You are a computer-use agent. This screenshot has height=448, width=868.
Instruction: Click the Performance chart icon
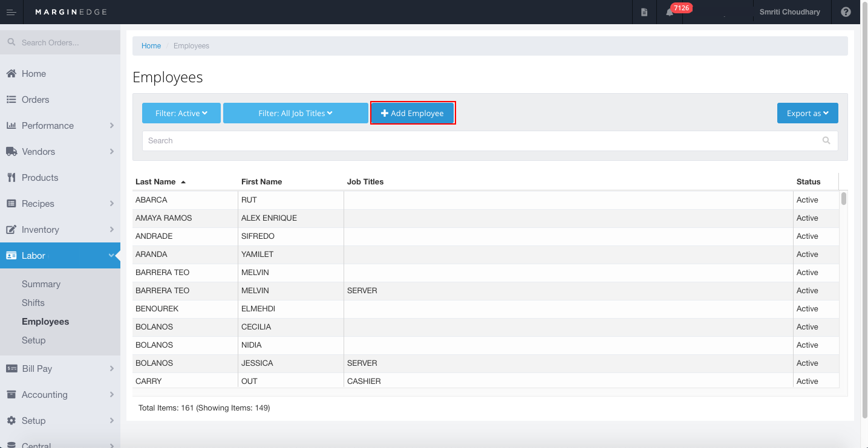(11, 125)
